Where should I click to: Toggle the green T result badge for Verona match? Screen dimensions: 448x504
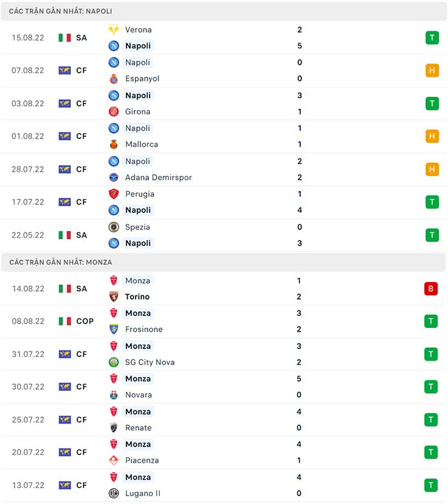coord(432,38)
